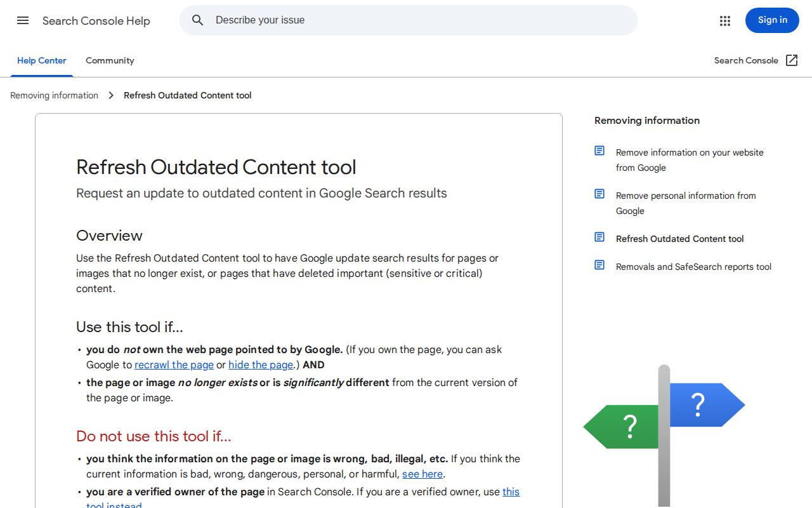Screen dimensions: 812x508
Task: Sign in with the blue button
Action: [x=772, y=20]
